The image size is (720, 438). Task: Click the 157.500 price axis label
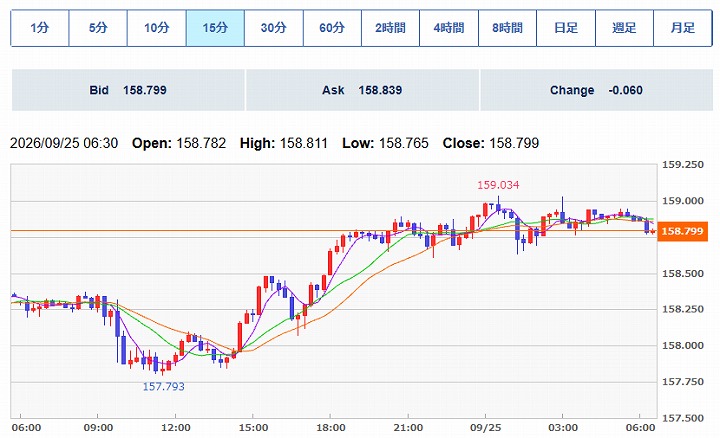coord(682,418)
